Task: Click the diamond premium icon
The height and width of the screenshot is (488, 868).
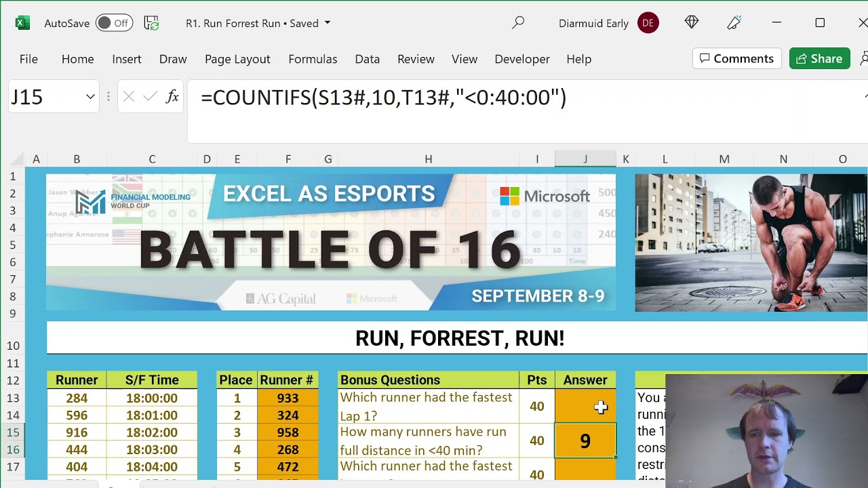Action: [692, 22]
